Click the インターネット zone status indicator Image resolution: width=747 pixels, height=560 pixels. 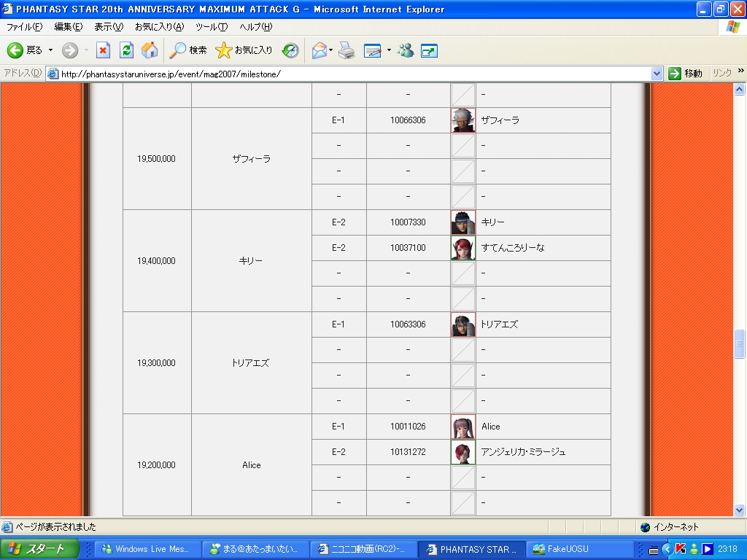point(670,527)
